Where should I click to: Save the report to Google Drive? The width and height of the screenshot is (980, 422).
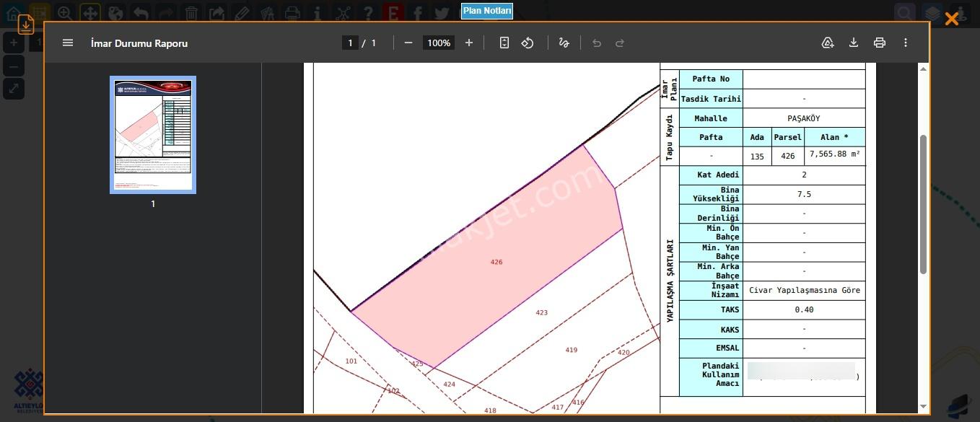828,43
